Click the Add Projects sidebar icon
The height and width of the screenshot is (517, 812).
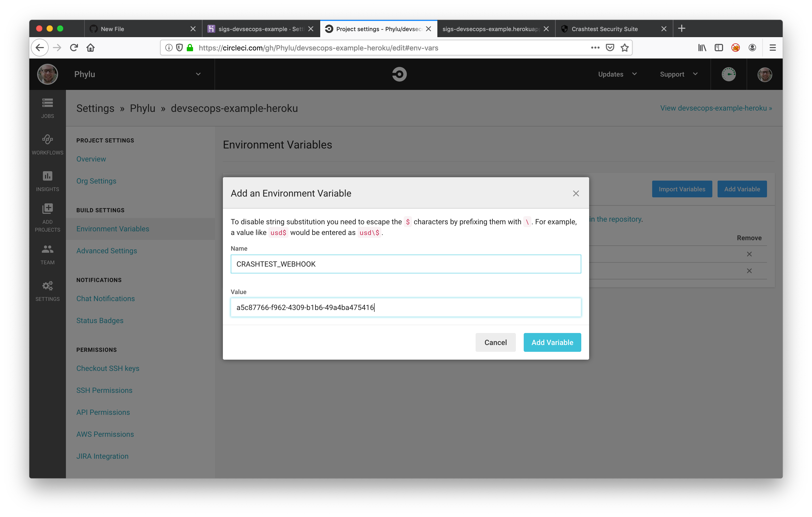[47, 217]
